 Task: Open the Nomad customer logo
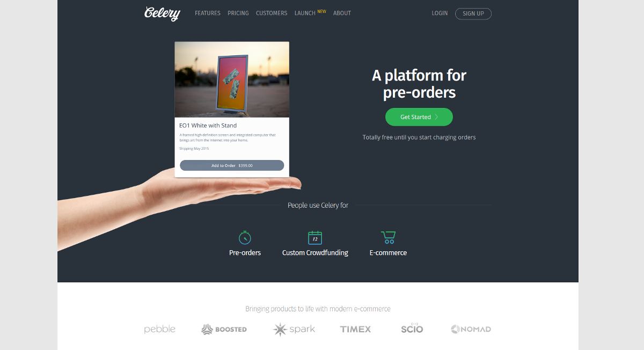click(x=471, y=329)
